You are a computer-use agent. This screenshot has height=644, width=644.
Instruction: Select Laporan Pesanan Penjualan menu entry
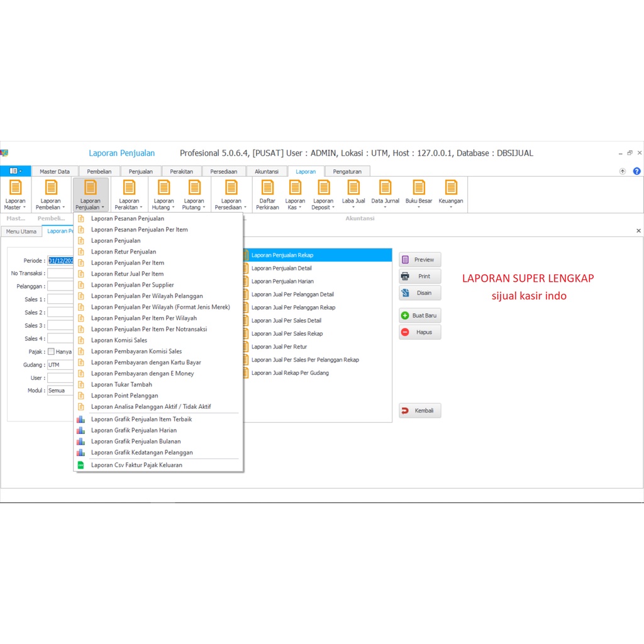[158, 218]
